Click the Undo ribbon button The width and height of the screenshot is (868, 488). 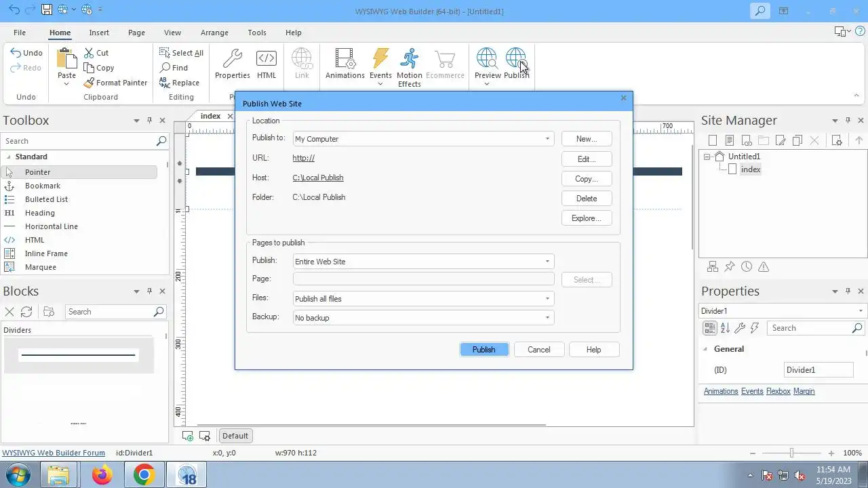[x=26, y=53]
